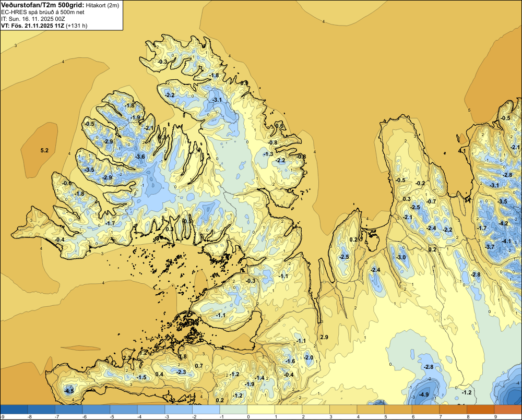
Task: Click legend color between -9 and -8
Action: tap(14, 409)
